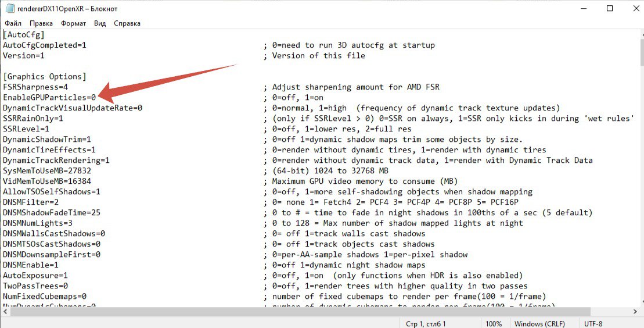Click the DNSMShadowFadeTime=25 line

[x=51, y=213]
